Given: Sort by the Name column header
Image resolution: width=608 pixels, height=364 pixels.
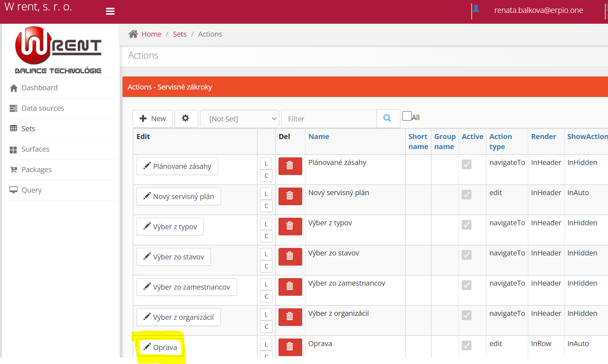Looking at the screenshot, I should click(x=318, y=137).
